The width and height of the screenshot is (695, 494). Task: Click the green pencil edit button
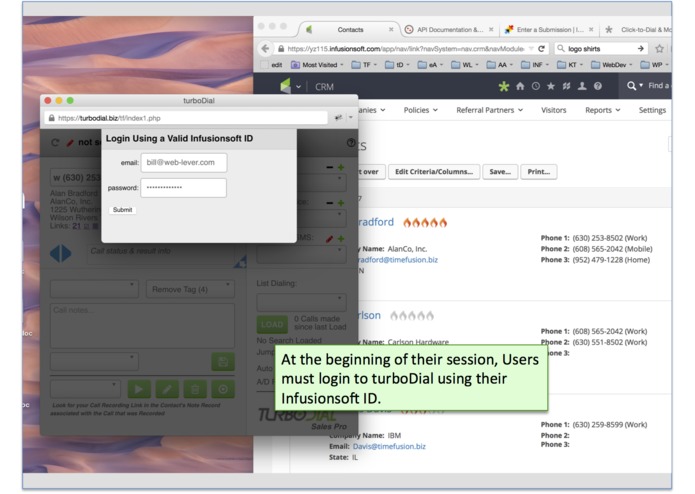click(167, 389)
